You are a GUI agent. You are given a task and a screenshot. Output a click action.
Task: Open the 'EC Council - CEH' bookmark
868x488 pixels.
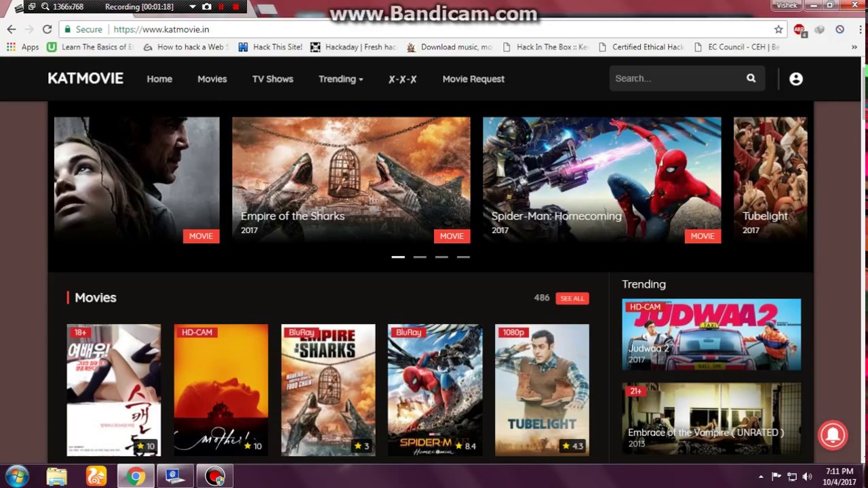coord(737,47)
